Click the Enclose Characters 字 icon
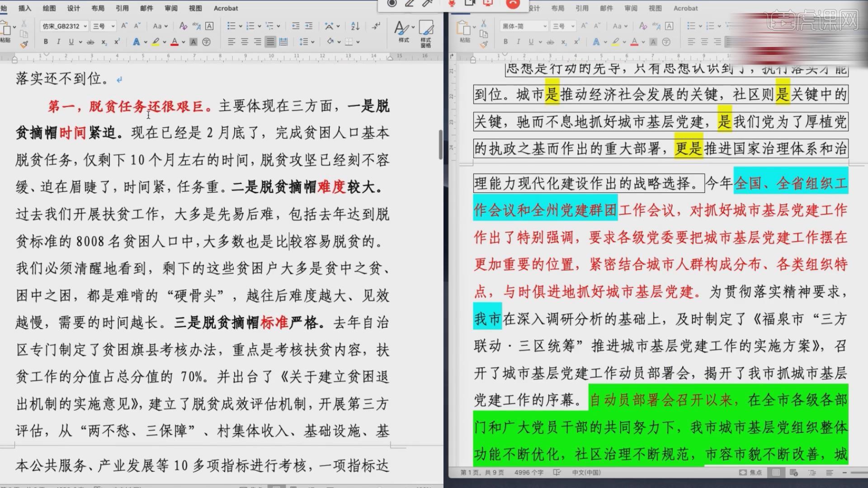The width and height of the screenshot is (868, 488). tap(207, 42)
